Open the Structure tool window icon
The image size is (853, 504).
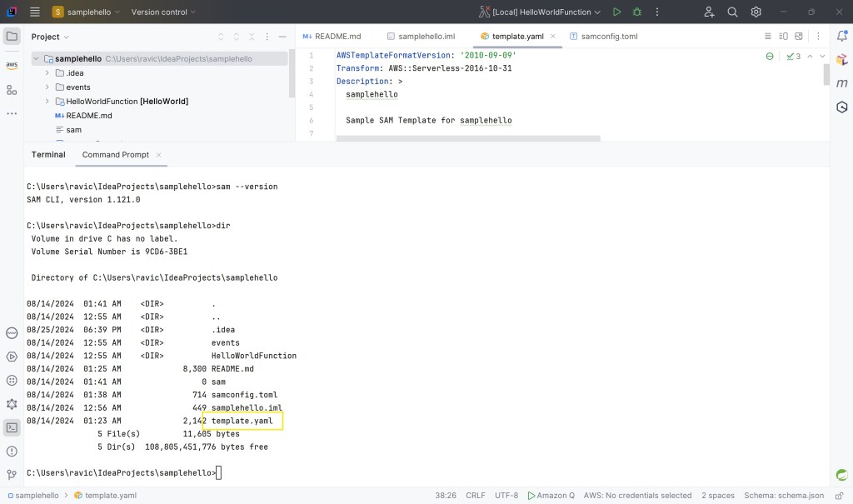[x=12, y=90]
